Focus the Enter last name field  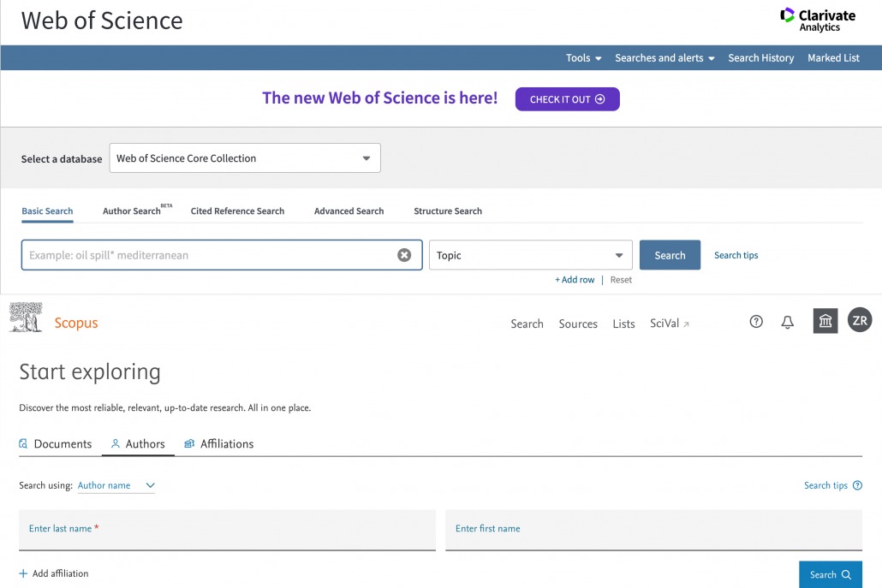click(227, 530)
